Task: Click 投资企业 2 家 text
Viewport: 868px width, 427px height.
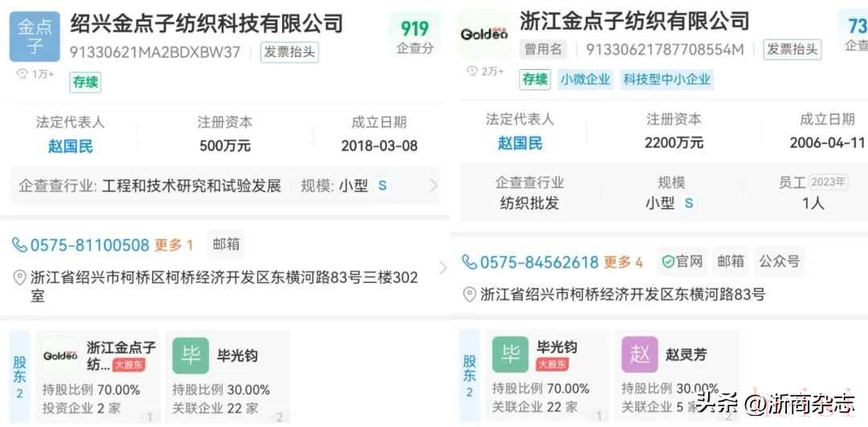Action: tap(81, 409)
